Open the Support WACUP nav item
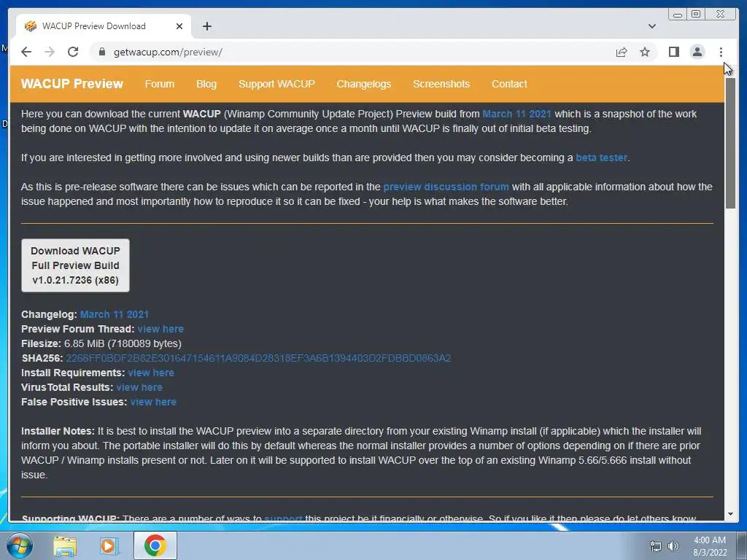The height and width of the screenshot is (560, 747). pyautogui.click(x=276, y=84)
